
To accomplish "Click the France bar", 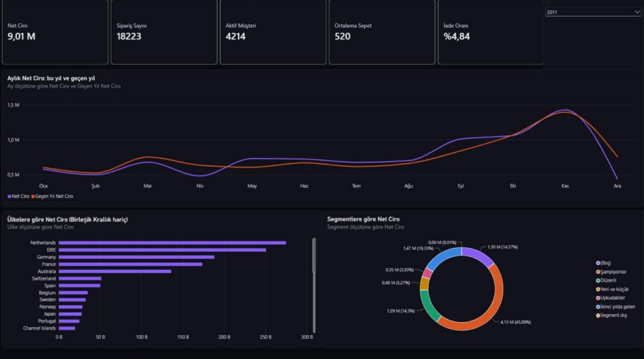I will (x=130, y=264).
